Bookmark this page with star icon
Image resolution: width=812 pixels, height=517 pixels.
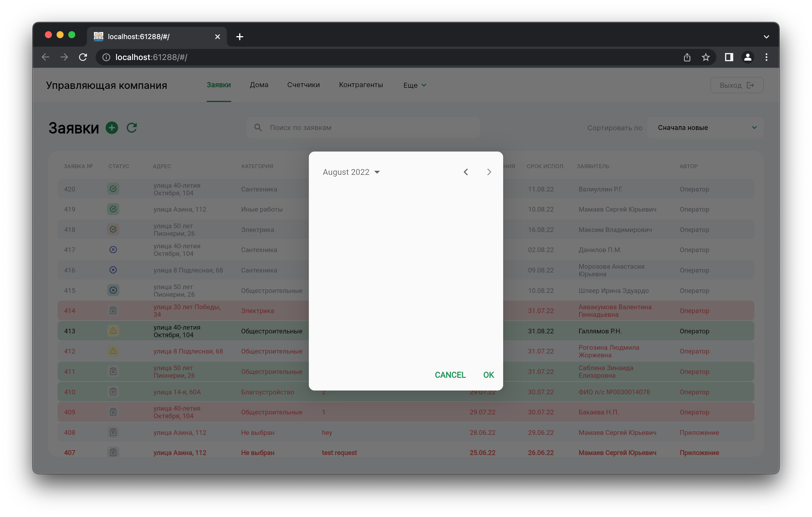706,57
